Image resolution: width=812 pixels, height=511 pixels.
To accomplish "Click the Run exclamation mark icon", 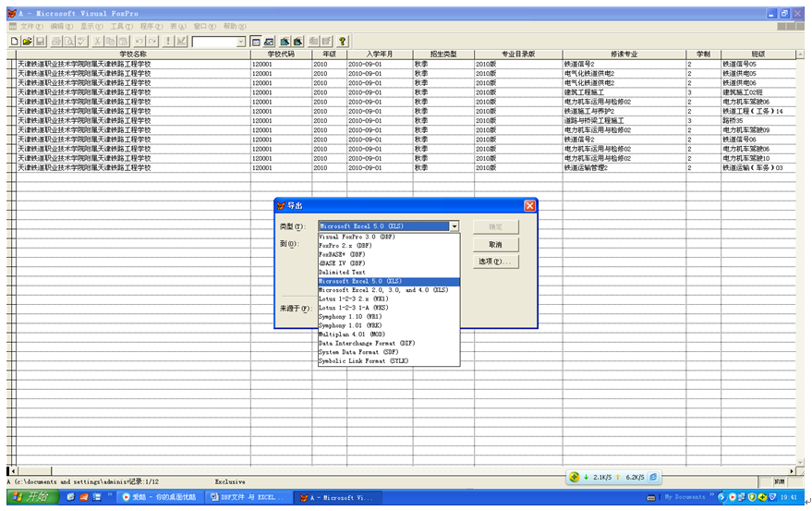I will (x=168, y=42).
